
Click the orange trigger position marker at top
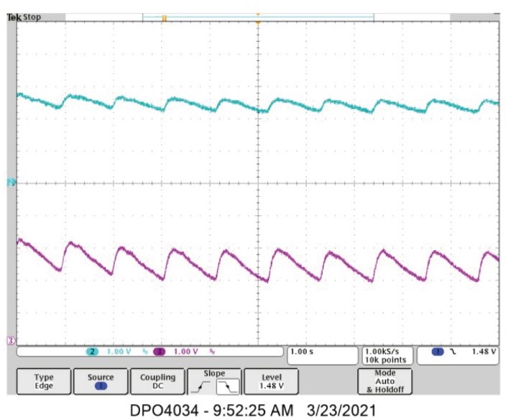pos(258,22)
